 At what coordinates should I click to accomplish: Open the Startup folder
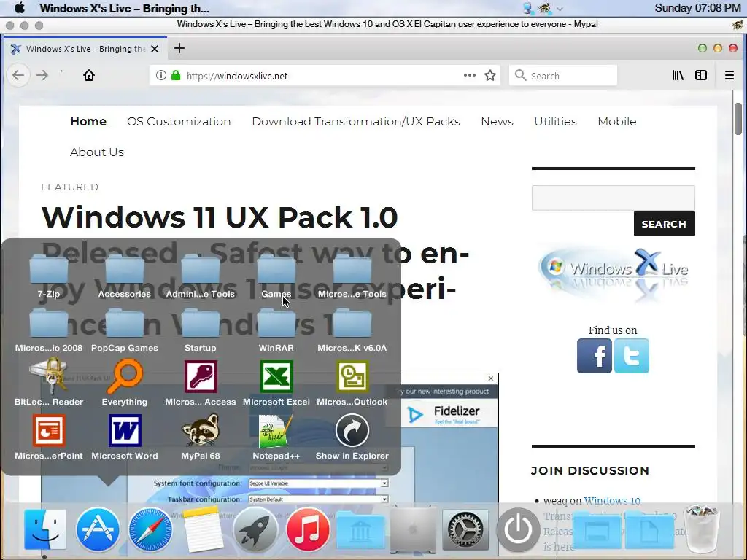[200, 332]
